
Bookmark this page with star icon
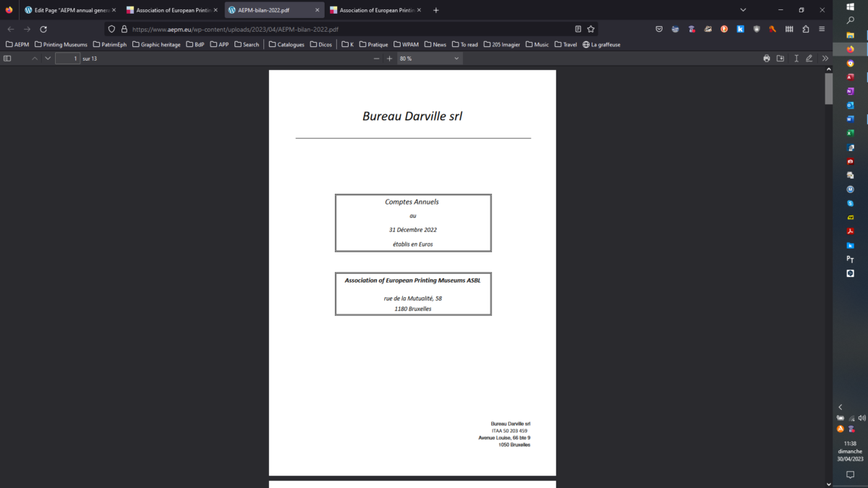[x=591, y=29]
